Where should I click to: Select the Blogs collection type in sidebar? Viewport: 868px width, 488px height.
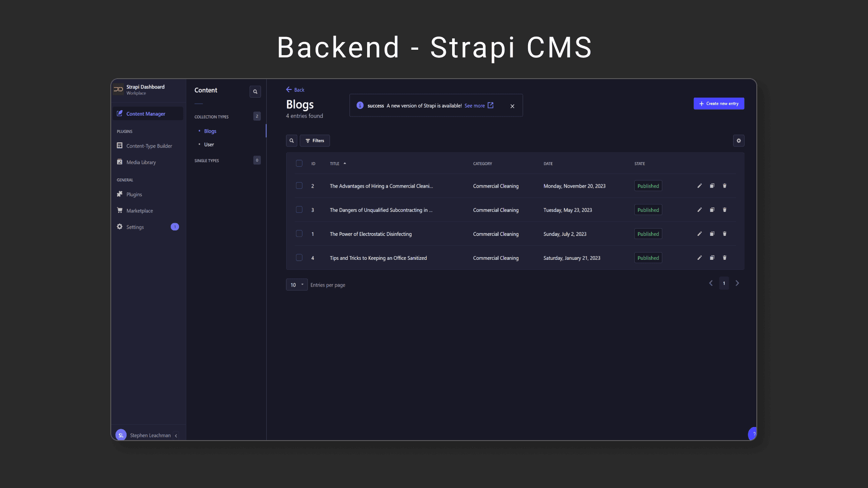[210, 131]
